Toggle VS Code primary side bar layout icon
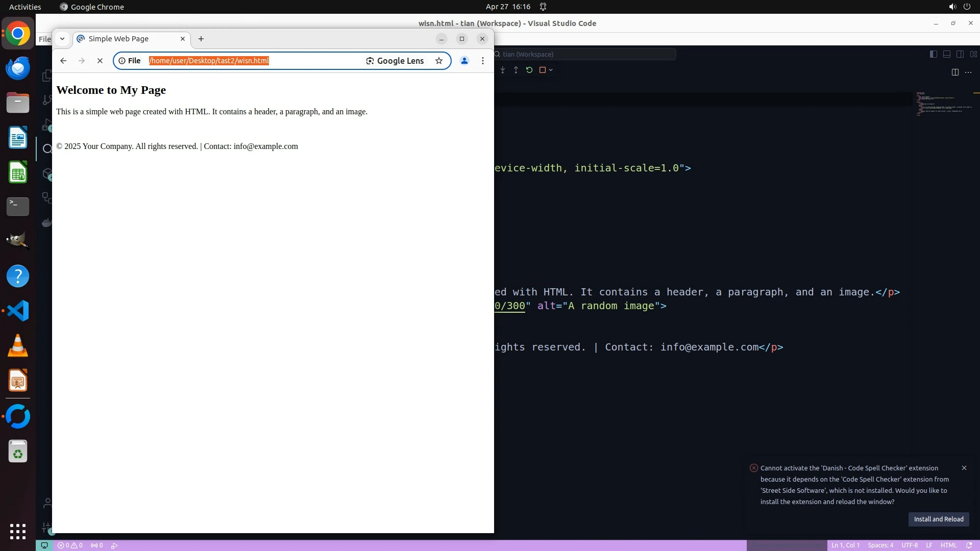Viewport: 980px width, 551px height. coord(933,54)
